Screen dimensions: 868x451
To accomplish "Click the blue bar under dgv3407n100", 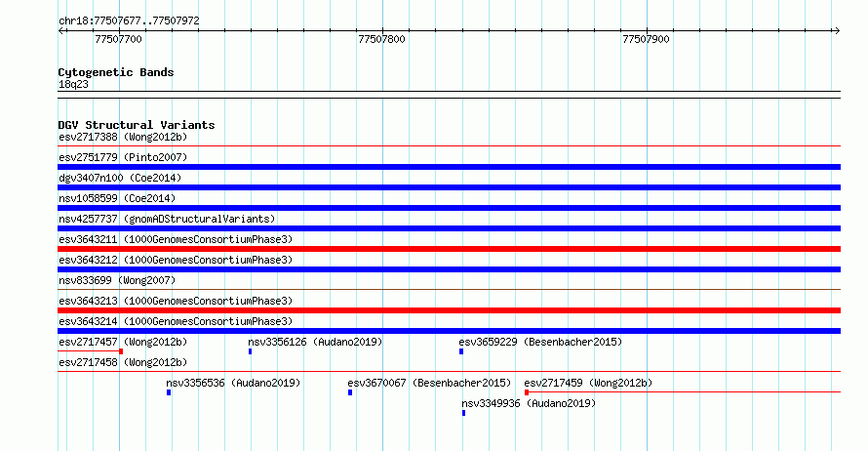I will click(x=449, y=187).
